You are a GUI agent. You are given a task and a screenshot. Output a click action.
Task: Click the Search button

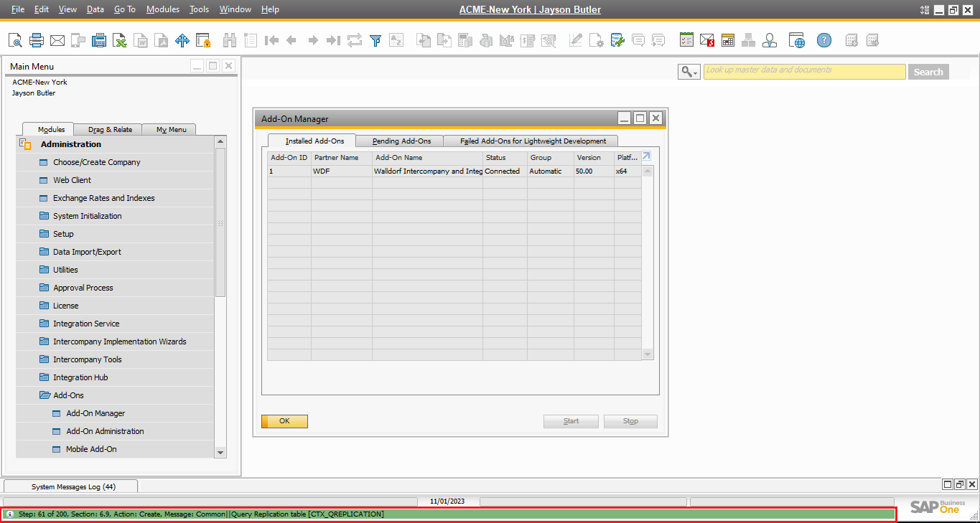pyautogui.click(x=928, y=72)
